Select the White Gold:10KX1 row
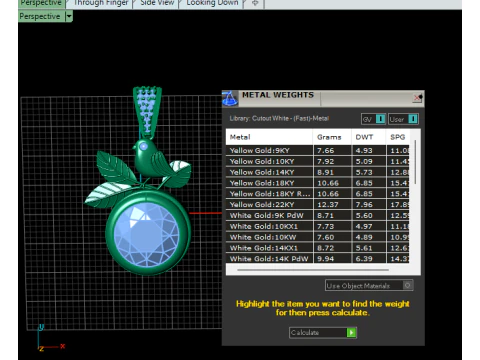This screenshot has height=360, width=480. coord(318,226)
